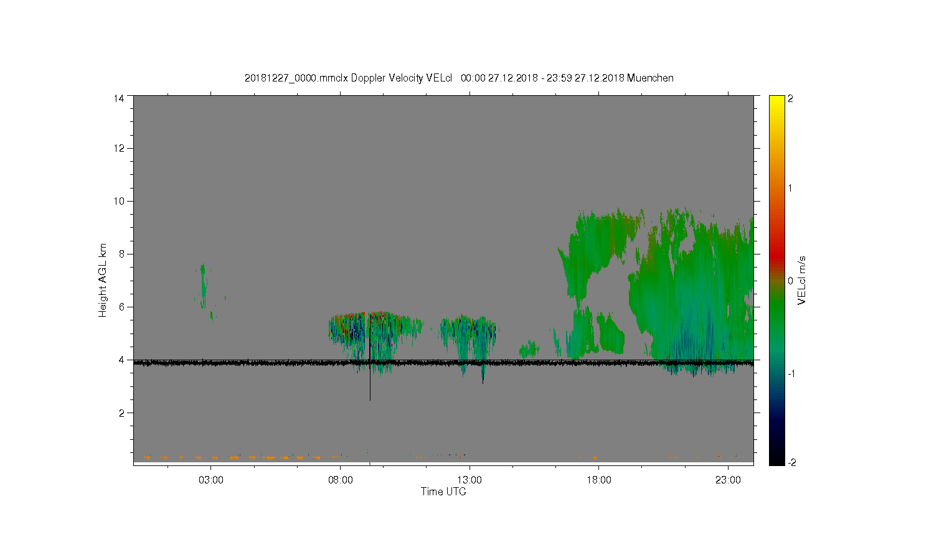Click the 'Time UTC' axis label
The height and width of the screenshot is (560, 934).
[x=443, y=492]
